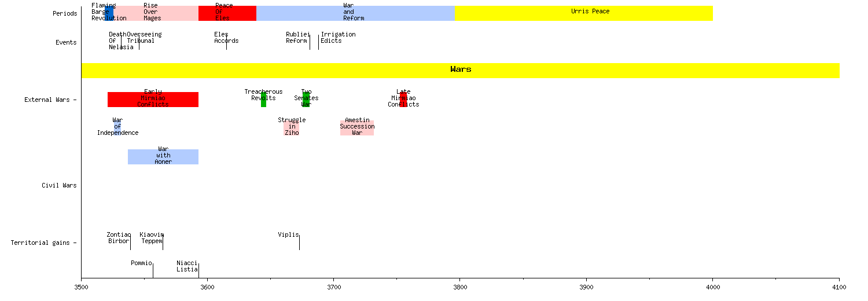The image size is (868, 301).
Task: Select the Late Mirmiao Conflicts red bar
Action: 403,99
